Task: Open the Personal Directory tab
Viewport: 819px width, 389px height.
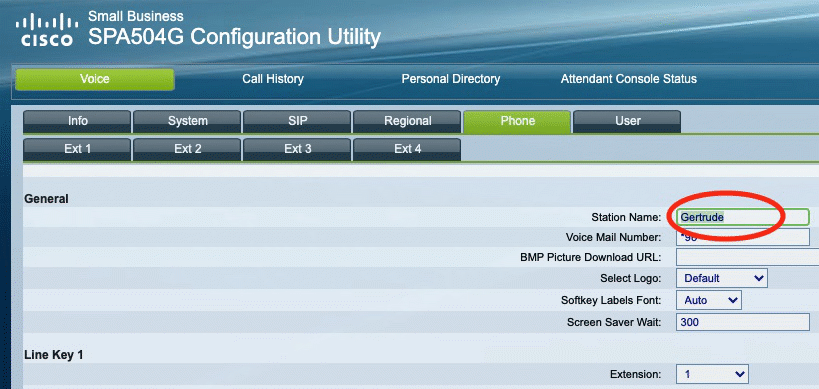Action: point(450,79)
